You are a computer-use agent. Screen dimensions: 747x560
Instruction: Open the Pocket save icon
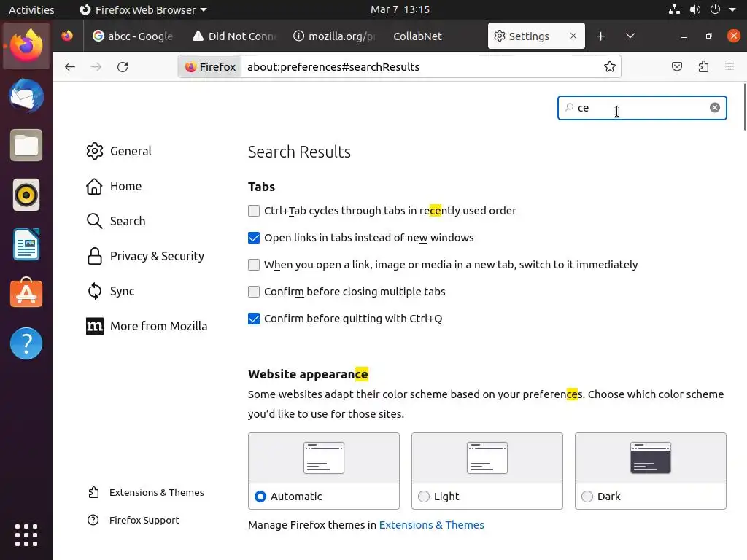(x=677, y=67)
